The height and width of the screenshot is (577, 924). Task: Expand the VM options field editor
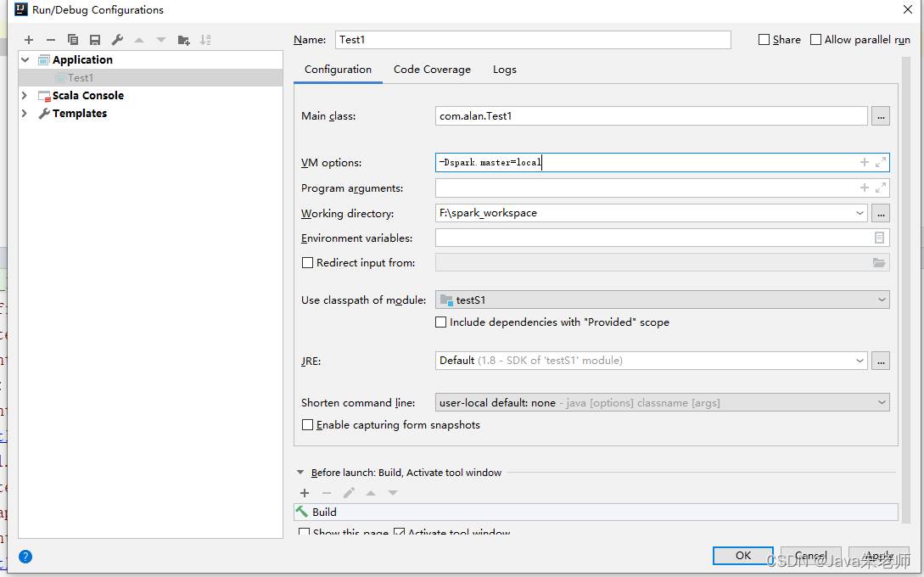(881, 163)
